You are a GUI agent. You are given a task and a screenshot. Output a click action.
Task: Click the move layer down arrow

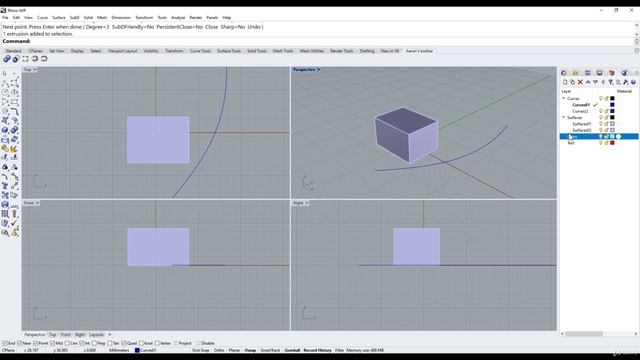(x=595, y=82)
